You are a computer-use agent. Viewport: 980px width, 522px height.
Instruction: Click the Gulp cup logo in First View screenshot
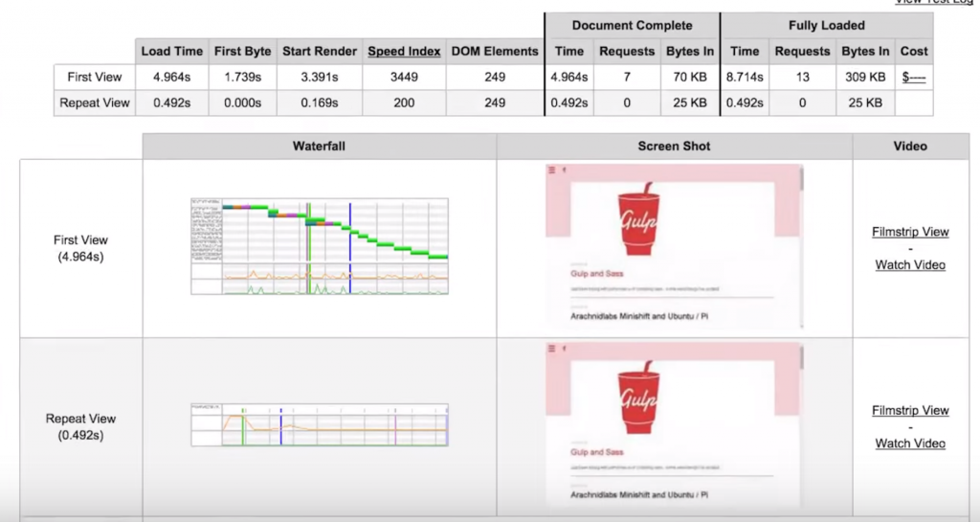[638, 218]
